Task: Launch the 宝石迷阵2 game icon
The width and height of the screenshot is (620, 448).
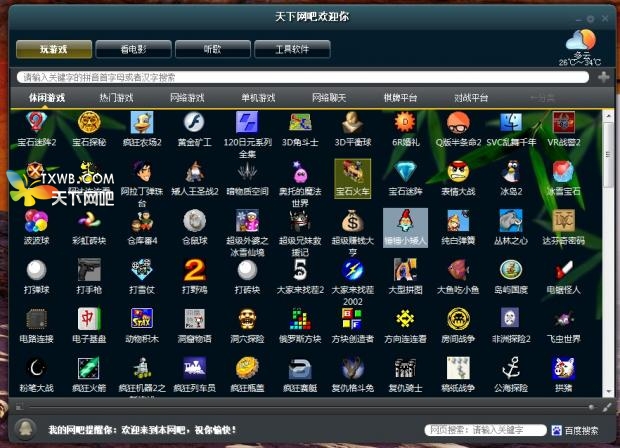Action: pyautogui.click(x=36, y=123)
